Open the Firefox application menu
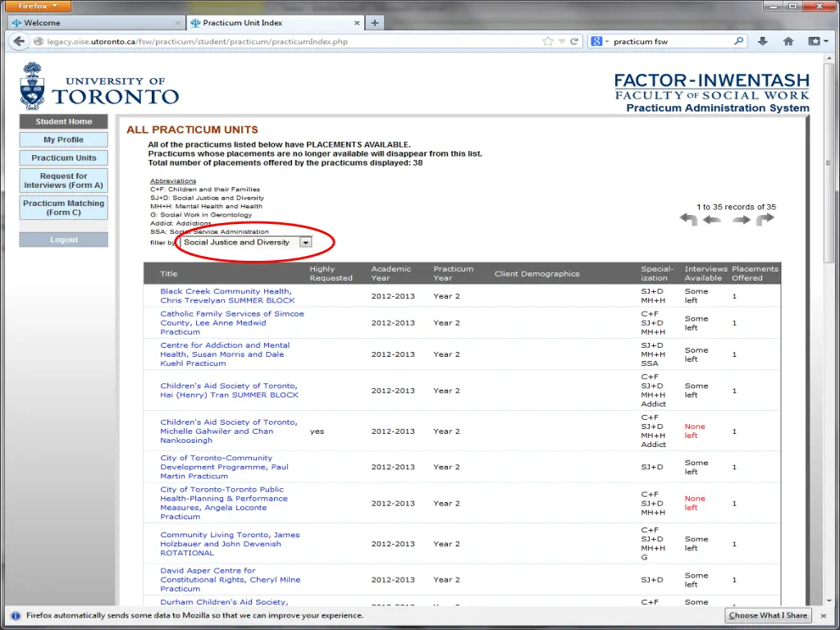840x630 pixels. pyautogui.click(x=38, y=6)
